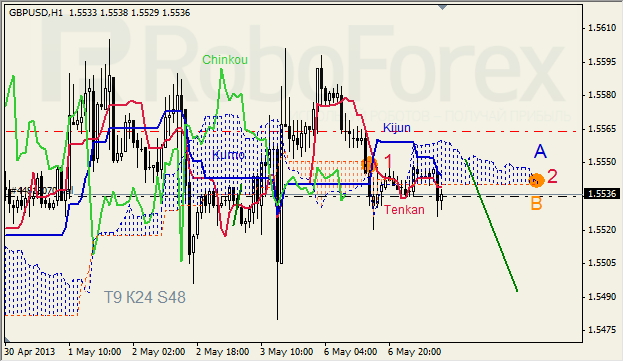This screenshot has height=362, width=624.
Task: Click the 3 May 10:00 time label
Action: tap(287, 352)
